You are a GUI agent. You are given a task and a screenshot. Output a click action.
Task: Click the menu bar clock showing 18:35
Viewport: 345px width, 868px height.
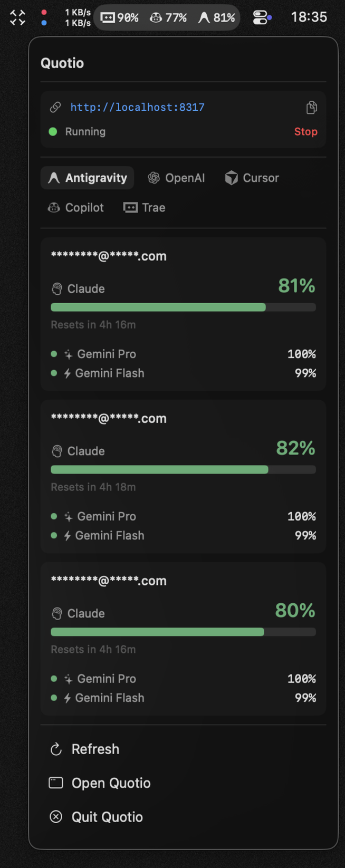(x=309, y=17)
